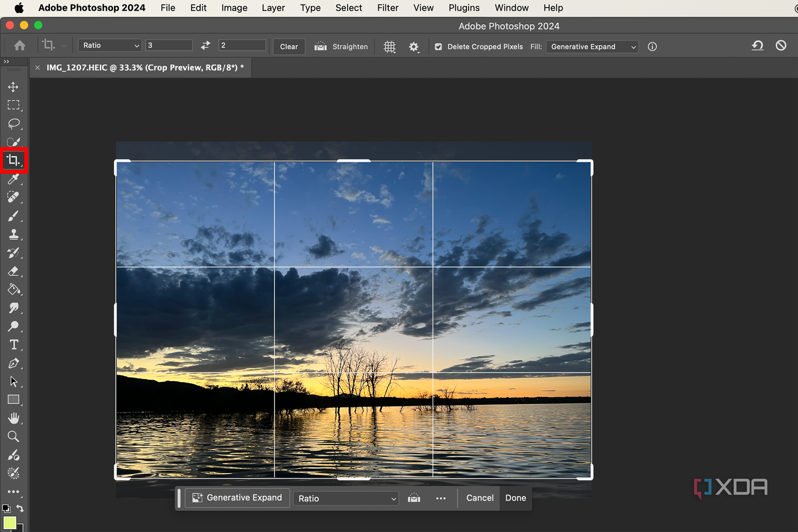Viewport: 798px width, 532px height.
Task: Select the Zoom tool
Action: pos(14,437)
